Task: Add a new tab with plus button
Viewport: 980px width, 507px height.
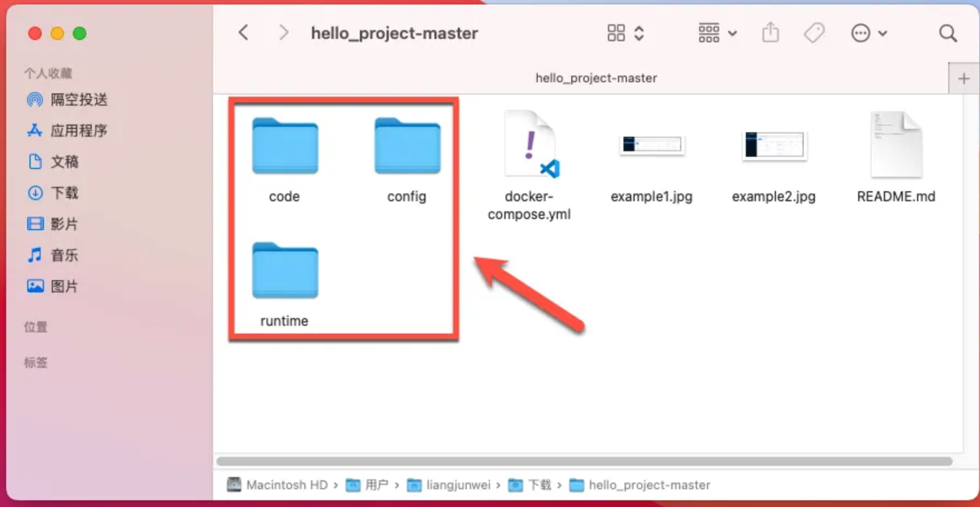Action: pos(964,79)
